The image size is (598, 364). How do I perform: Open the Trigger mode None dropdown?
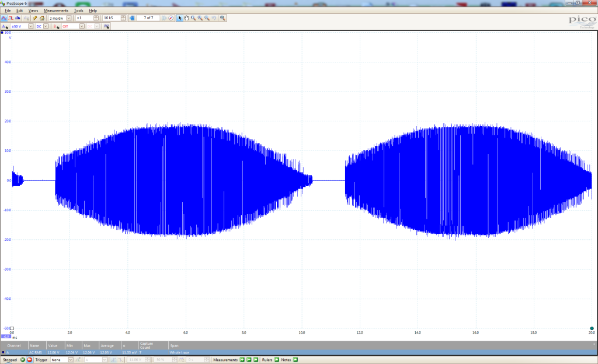click(71, 360)
